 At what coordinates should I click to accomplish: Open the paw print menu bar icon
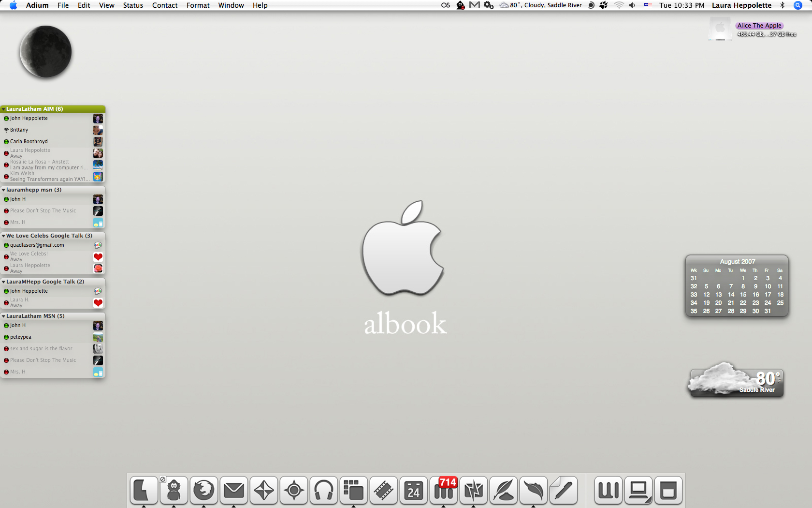(604, 5)
